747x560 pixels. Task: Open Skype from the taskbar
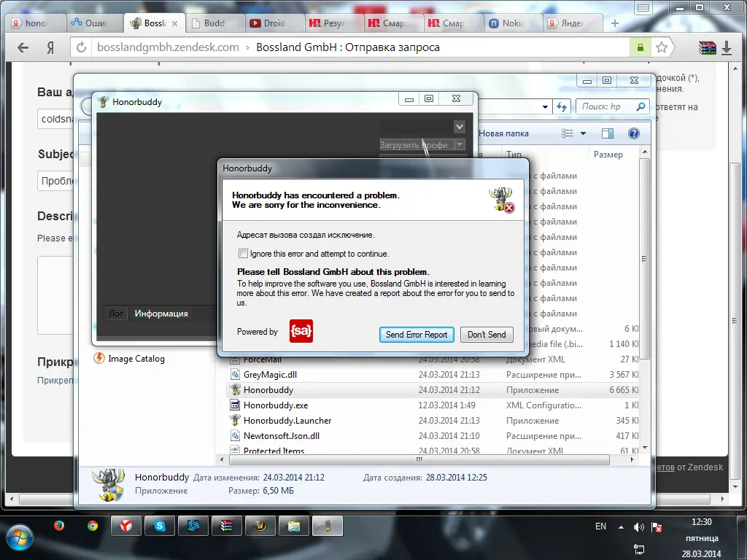pyautogui.click(x=159, y=525)
